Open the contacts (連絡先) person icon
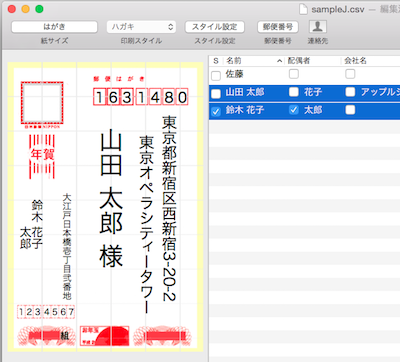This screenshot has width=400, height=362. (318, 27)
